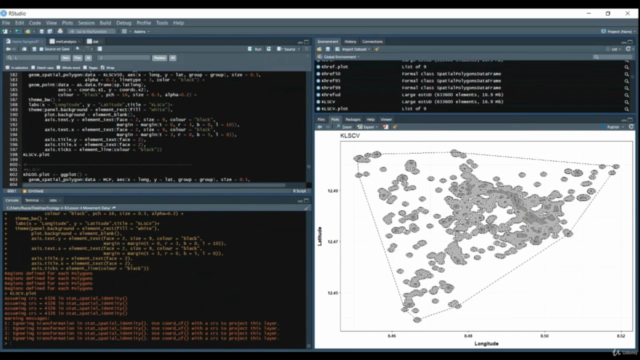Viewport: 640px width, 360px height.
Task: Open the Import Dataset dropdown
Action: (353, 49)
